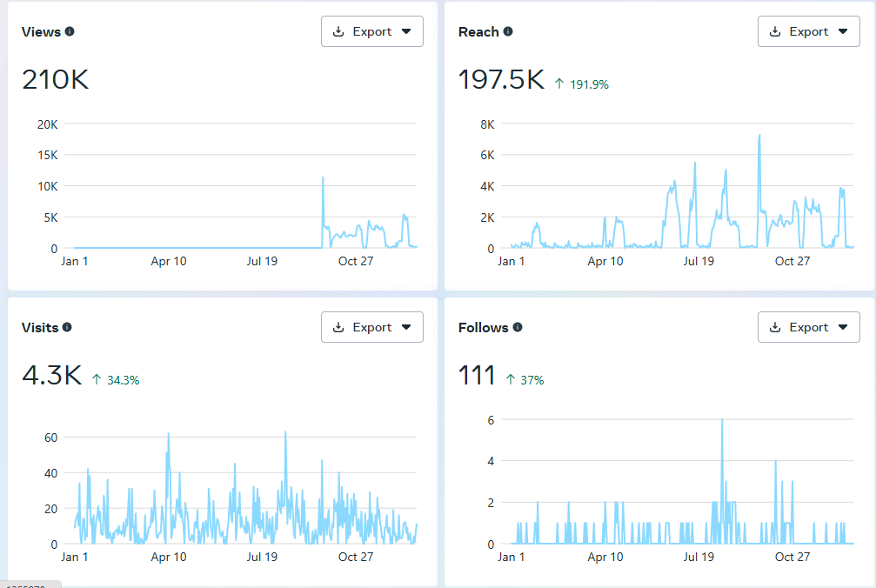Click the 191.9% reach increase indicator
876x588 pixels.
pyautogui.click(x=582, y=84)
